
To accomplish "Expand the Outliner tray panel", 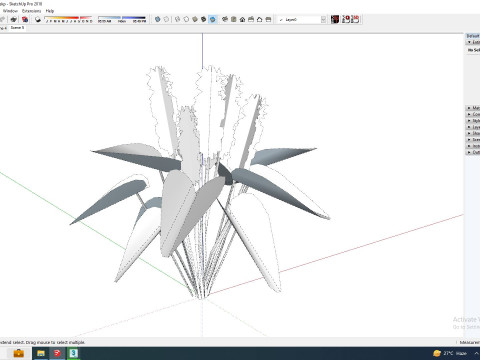I will point(473,152).
